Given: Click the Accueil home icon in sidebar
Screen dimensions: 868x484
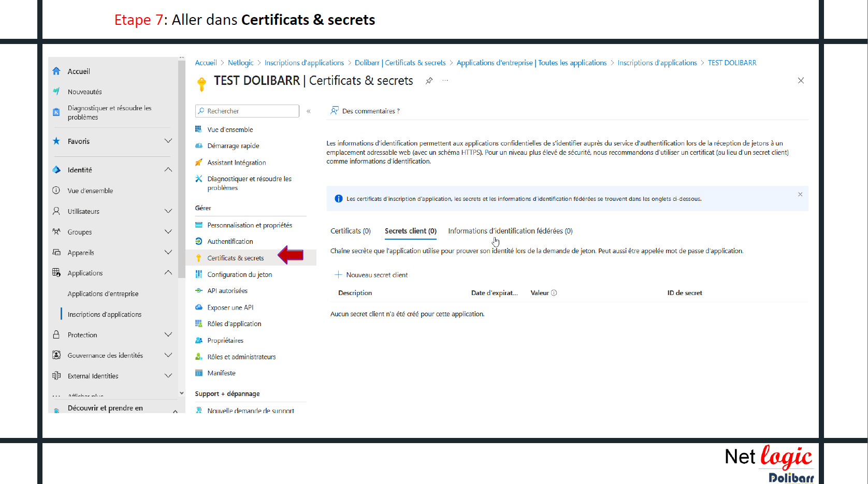Looking at the screenshot, I should tap(56, 71).
